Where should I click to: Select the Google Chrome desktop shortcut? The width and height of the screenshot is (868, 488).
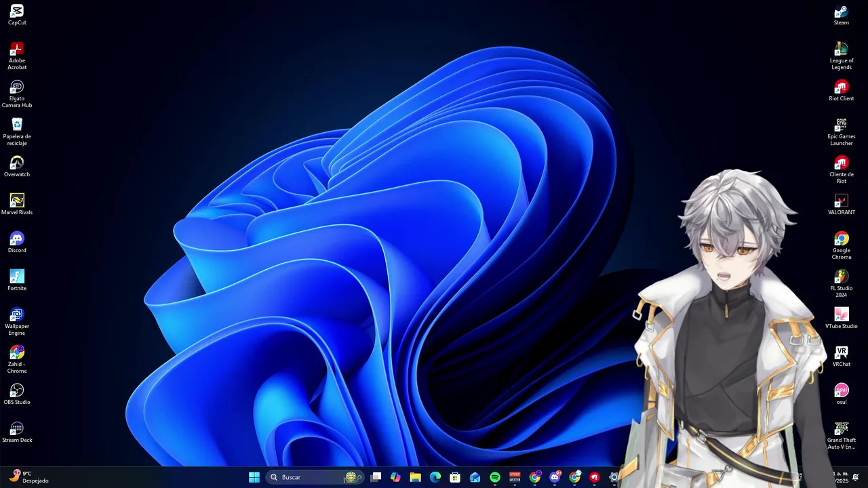(x=842, y=246)
